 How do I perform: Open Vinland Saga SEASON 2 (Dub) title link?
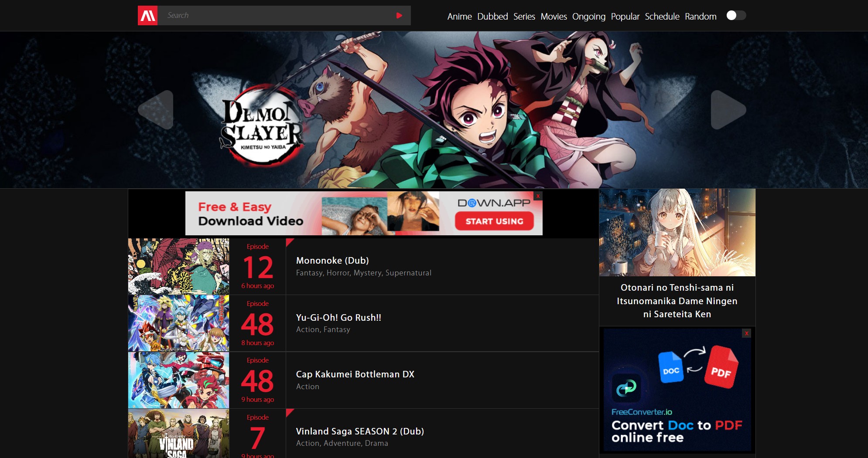[x=360, y=431]
